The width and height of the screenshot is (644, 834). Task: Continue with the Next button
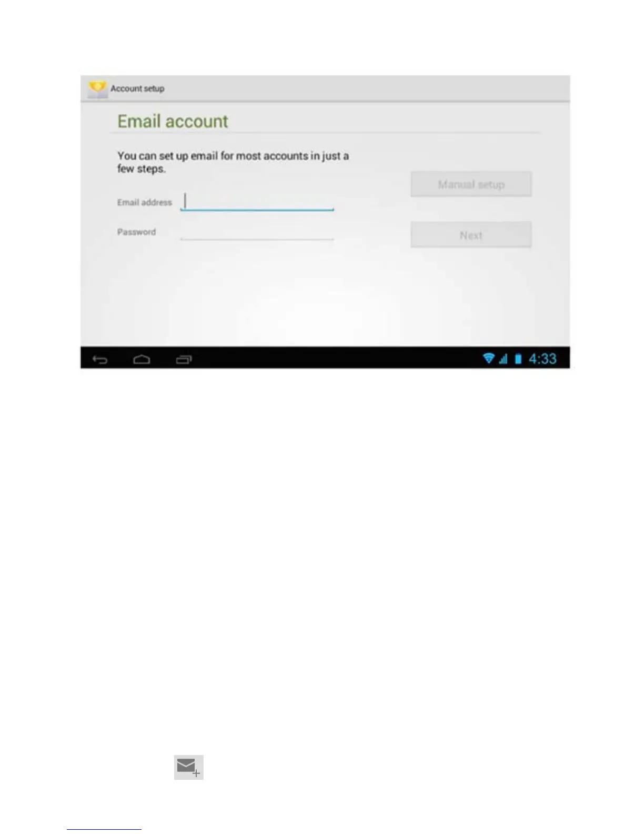(471, 235)
